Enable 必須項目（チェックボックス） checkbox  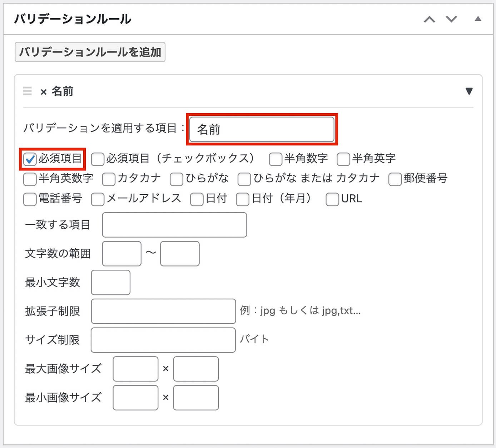(x=97, y=159)
